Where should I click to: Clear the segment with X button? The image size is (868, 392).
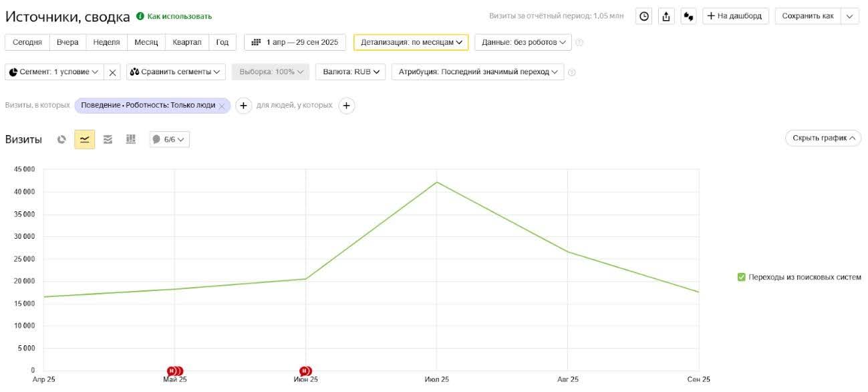(x=113, y=72)
